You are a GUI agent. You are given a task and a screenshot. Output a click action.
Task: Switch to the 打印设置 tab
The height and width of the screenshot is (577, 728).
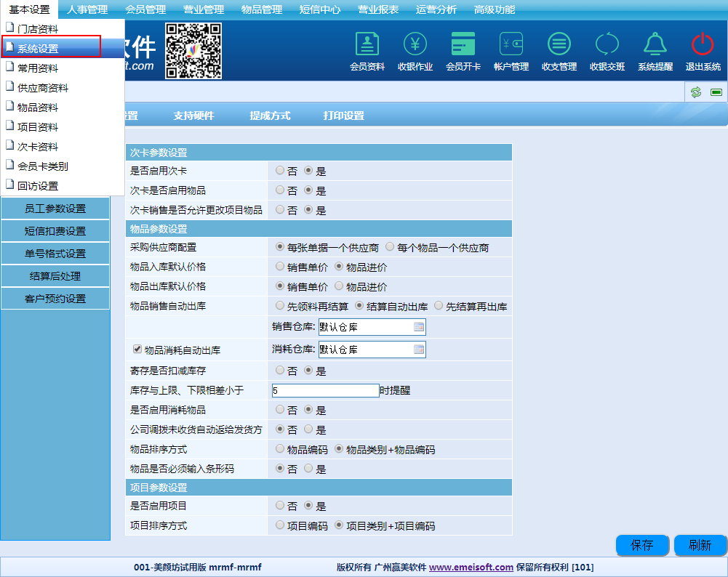click(343, 116)
